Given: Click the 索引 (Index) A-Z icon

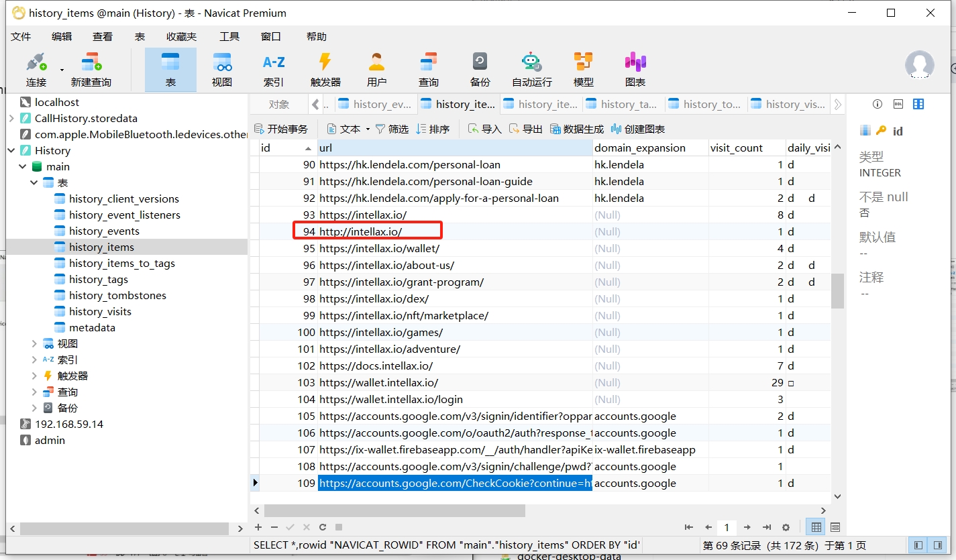Looking at the screenshot, I should 274,69.
